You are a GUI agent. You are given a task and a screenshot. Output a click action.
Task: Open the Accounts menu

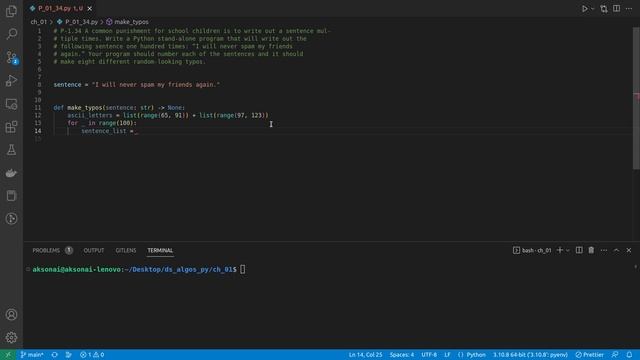pos(11,315)
